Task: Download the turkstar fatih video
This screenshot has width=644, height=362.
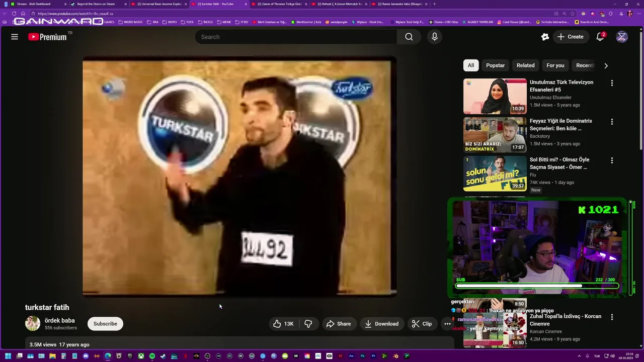Action: [381, 324]
